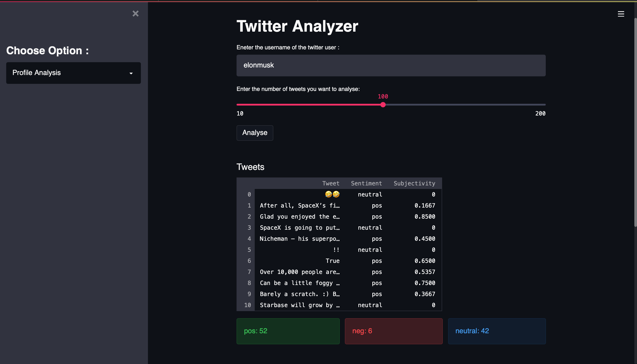
Task: Open the Streamlit hamburger menu
Action: click(621, 14)
